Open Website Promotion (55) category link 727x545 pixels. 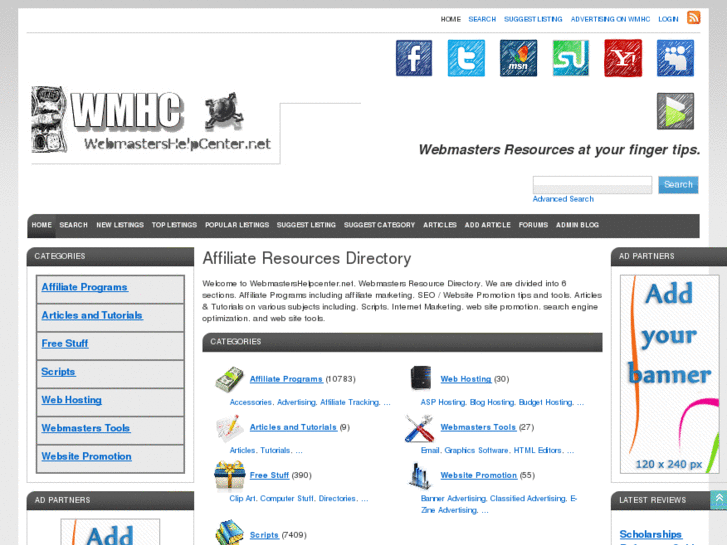(478, 475)
